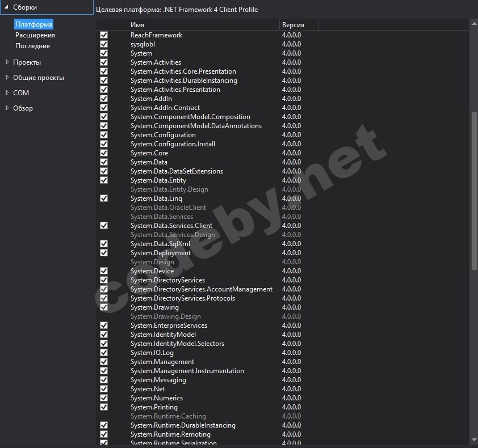Select System.IdentityModel row
The height and width of the screenshot is (448, 478).
(283, 335)
